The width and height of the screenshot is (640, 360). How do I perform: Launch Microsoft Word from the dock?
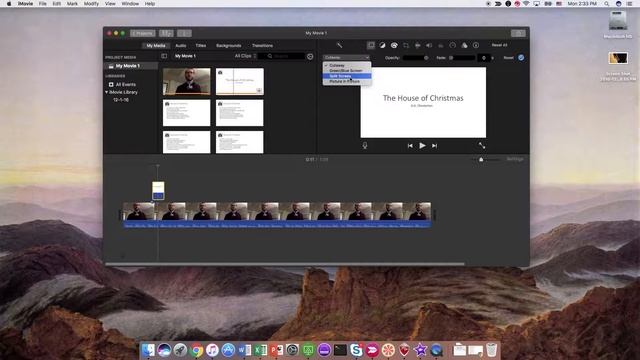click(244, 350)
